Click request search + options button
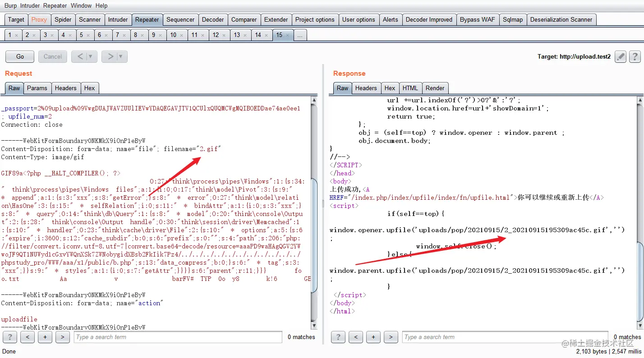The width and height of the screenshot is (644, 358). click(45, 337)
